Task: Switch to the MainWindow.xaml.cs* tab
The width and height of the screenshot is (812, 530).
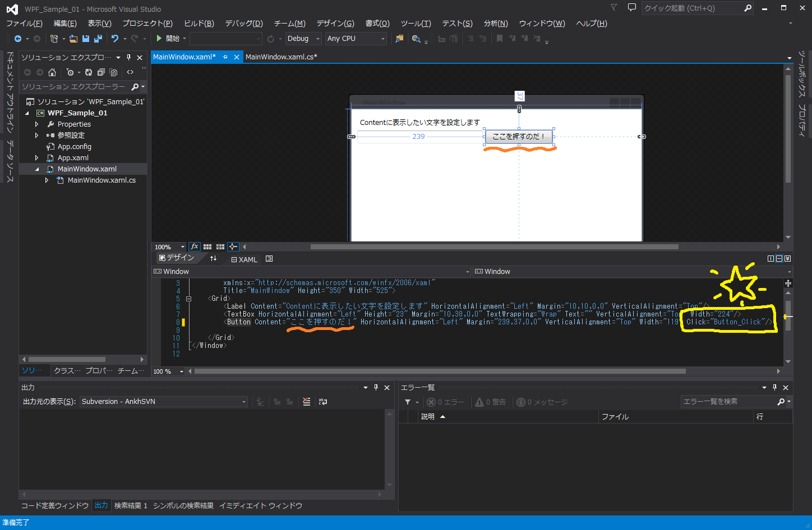Action: (282, 57)
